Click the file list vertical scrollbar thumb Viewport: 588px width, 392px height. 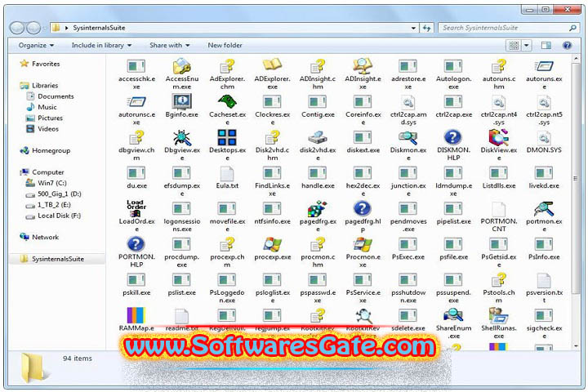[576, 178]
